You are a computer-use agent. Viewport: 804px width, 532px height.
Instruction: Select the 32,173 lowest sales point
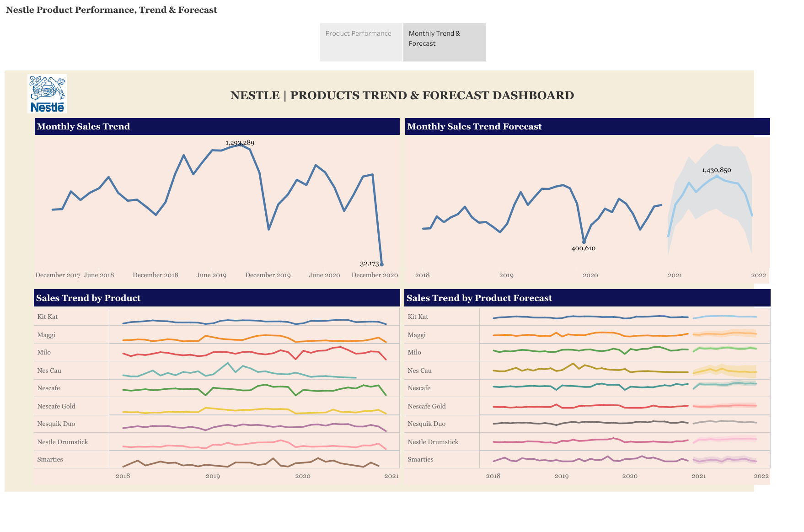(382, 264)
